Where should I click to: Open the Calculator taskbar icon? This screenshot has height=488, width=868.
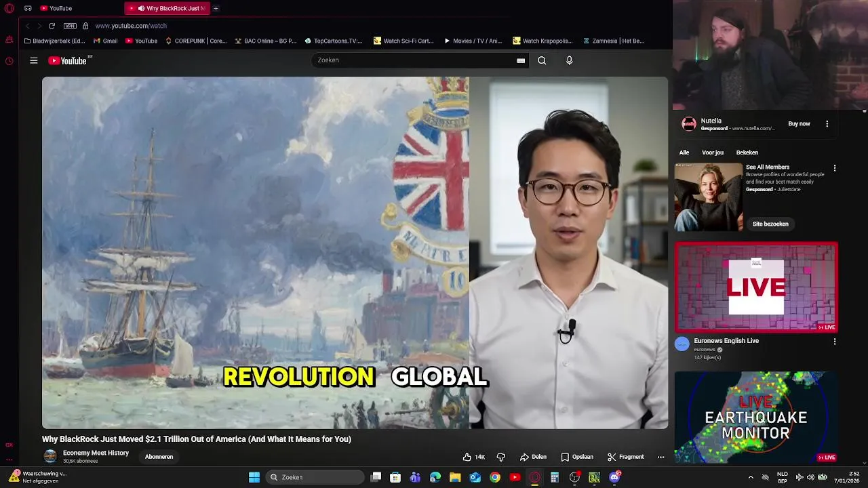pyautogui.click(x=555, y=477)
